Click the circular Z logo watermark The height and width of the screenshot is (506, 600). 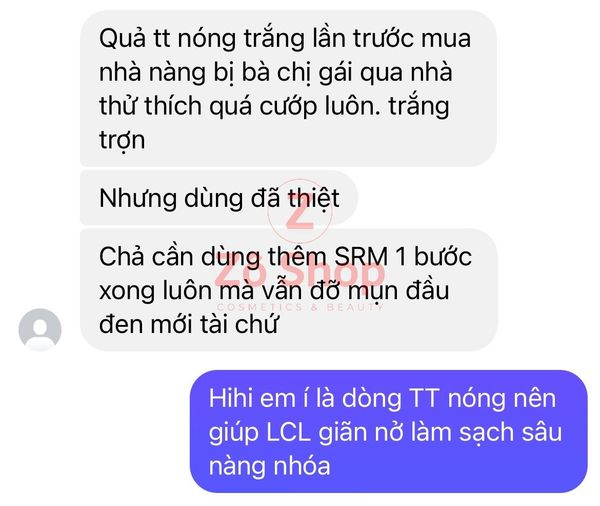click(300, 212)
